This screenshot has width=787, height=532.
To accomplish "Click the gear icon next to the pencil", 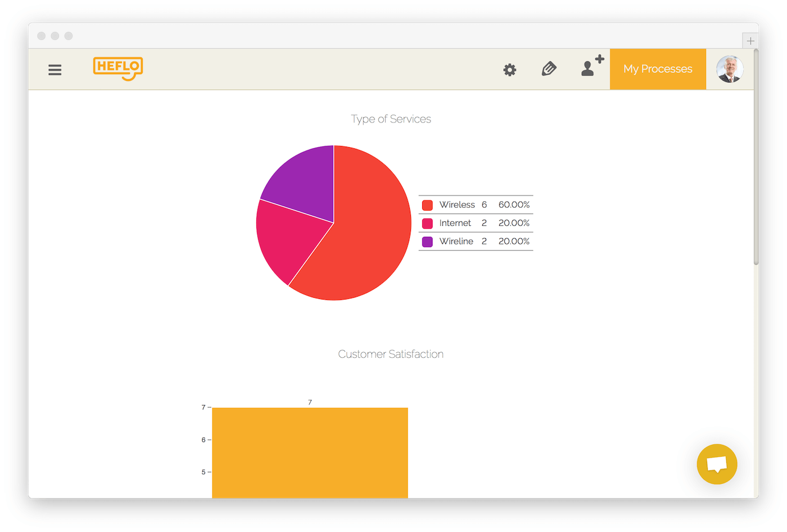I will [509, 70].
